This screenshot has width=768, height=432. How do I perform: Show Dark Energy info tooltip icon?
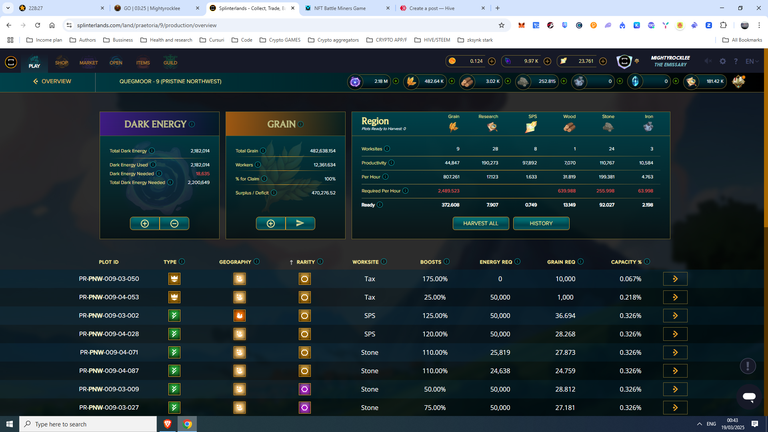click(x=192, y=124)
